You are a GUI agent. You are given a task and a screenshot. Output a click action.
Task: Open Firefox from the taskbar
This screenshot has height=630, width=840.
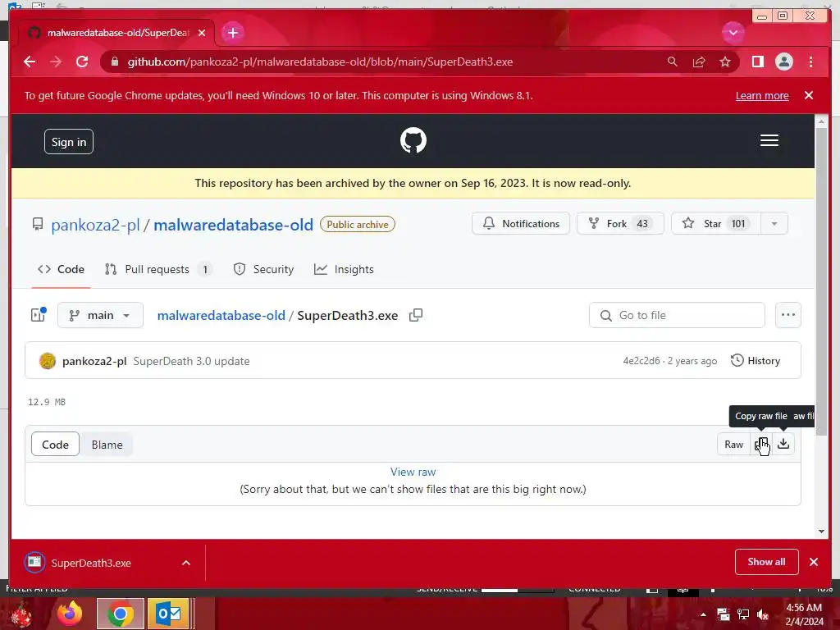click(70, 614)
